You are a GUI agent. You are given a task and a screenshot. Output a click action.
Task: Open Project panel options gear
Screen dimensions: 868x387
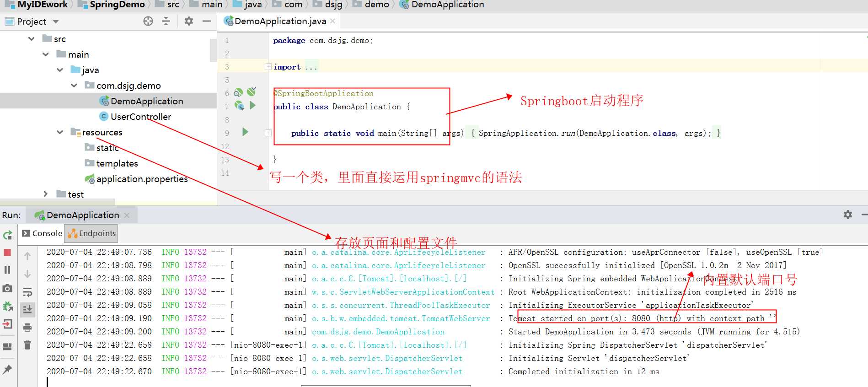(x=189, y=21)
